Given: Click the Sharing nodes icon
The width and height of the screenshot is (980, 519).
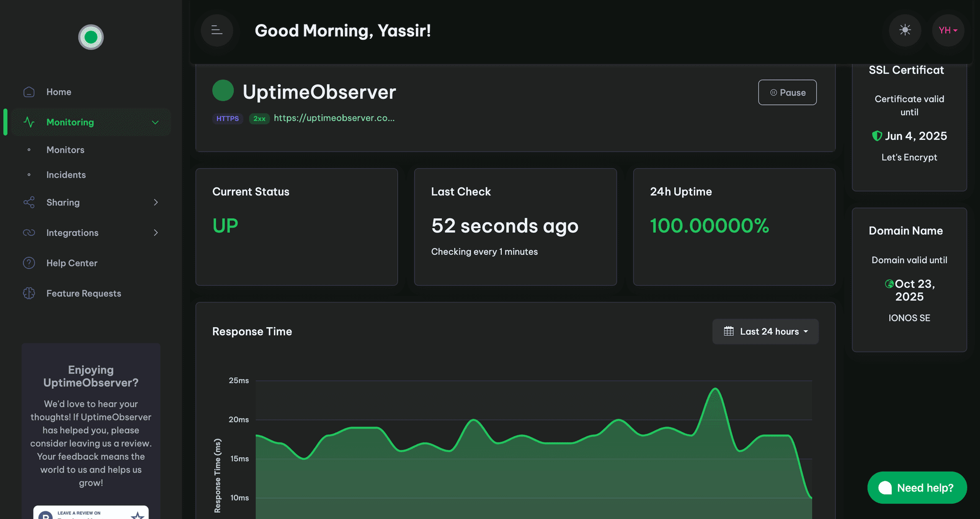Looking at the screenshot, I should pyautogui.click(x=29, y=203).
